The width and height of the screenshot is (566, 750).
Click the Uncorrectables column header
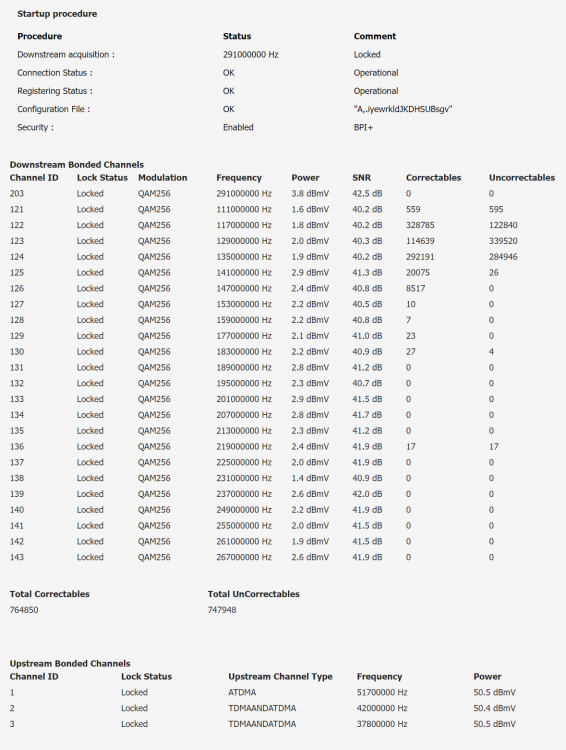click(522, 177)
